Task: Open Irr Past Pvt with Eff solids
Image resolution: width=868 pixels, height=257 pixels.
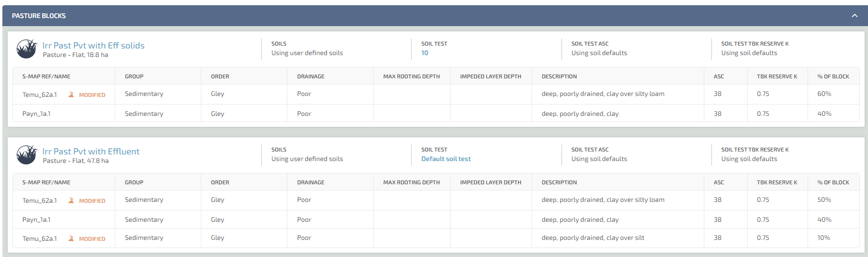Action: (x=93, y=45)
